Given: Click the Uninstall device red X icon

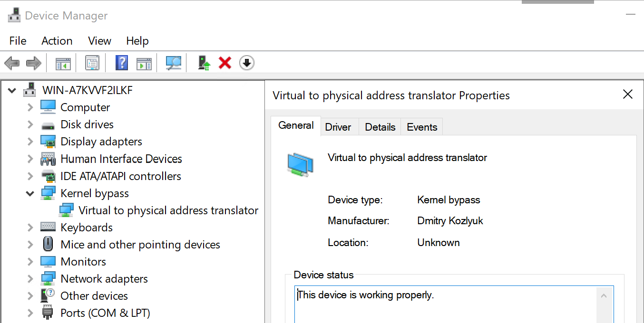Looking at the screenshot, I should [224, 62].
